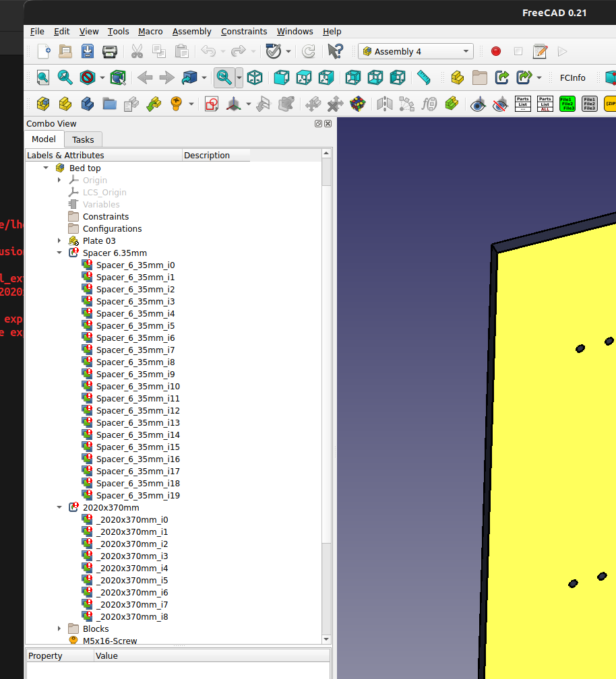This screenshot has width=616, height=679.
Task: Click the Property column header
Action: click(x=60, y=655)
